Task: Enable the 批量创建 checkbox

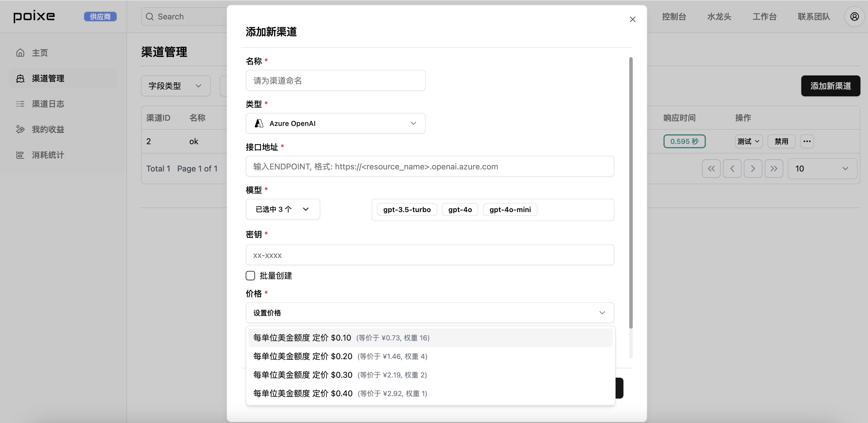Action: [250, 276]
